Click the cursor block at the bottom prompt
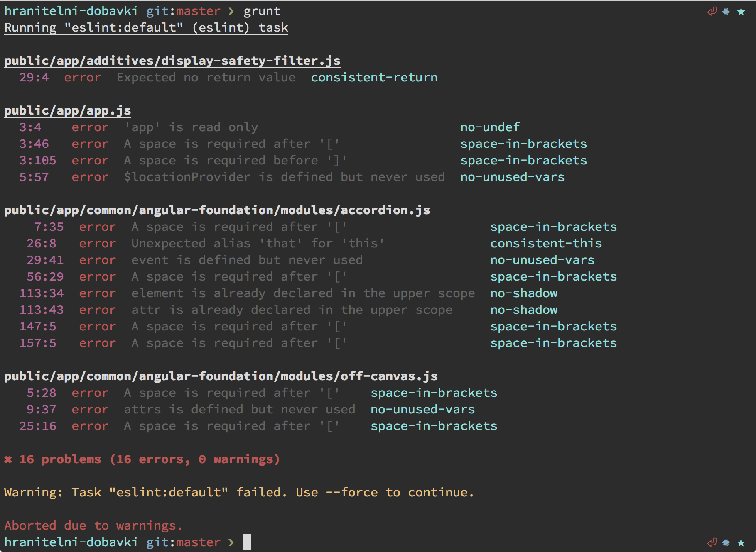This screenshot has width=756, height=552. tap(247, 542)
